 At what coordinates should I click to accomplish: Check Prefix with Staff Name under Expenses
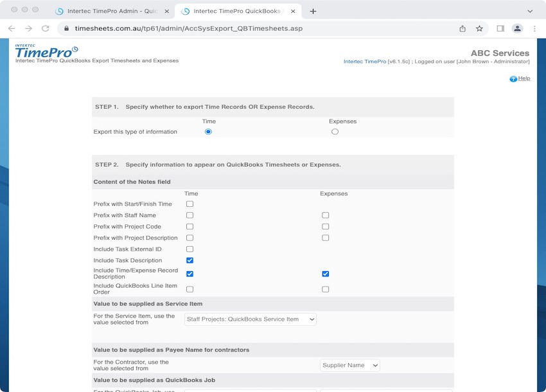click(325, 215)
